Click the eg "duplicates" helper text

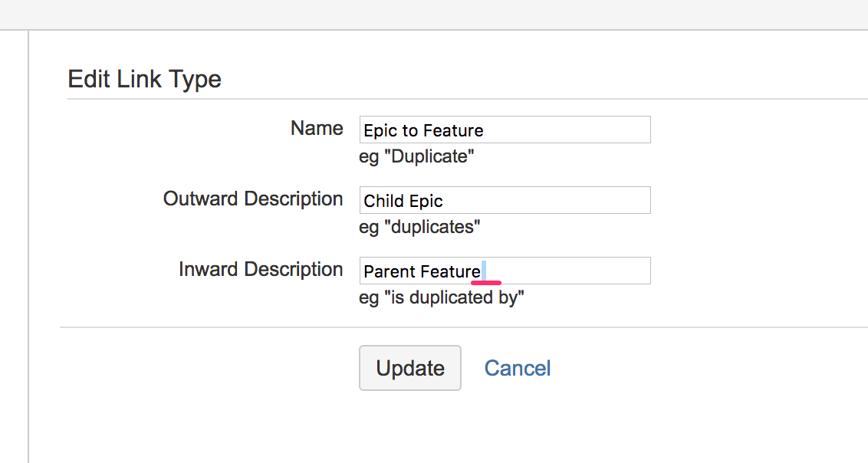pos(420,227)
